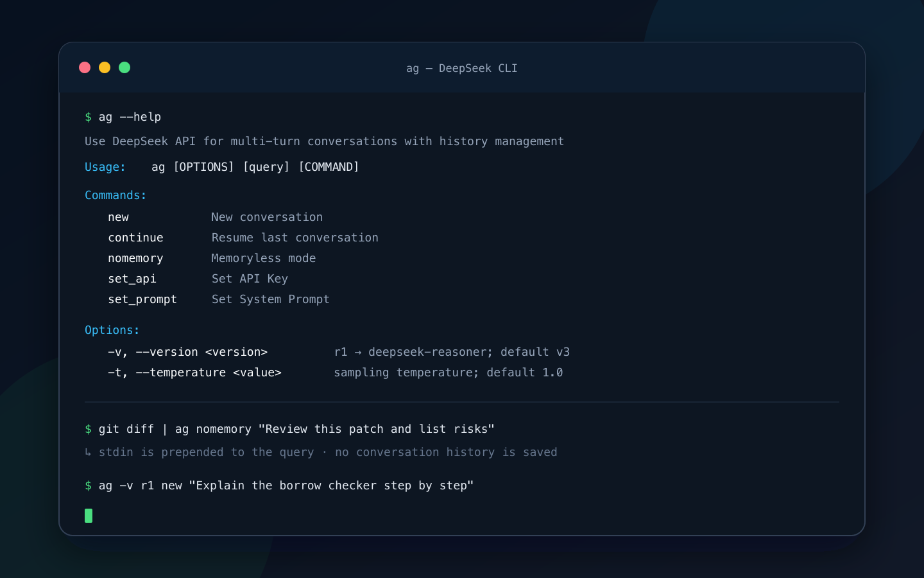Viewport: 924px width, 578px height.
Task: Click the 'continue' command name
Action: 135,238
